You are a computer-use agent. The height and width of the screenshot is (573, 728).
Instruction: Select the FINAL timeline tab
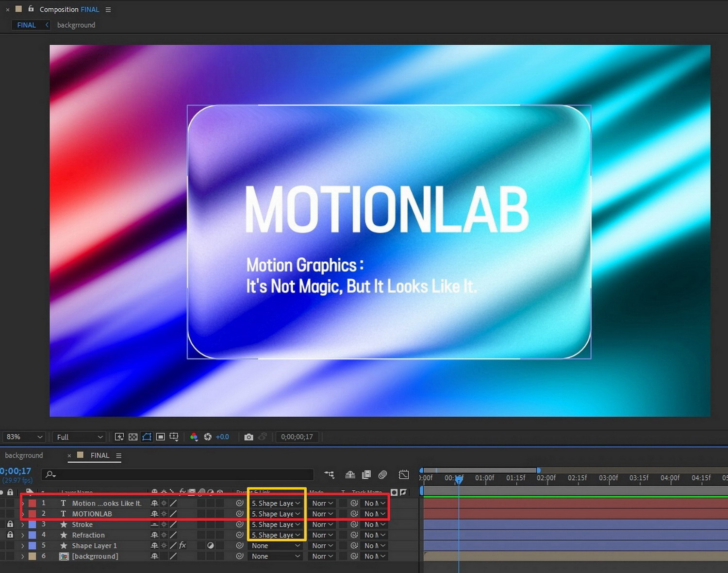pos(100,455)
